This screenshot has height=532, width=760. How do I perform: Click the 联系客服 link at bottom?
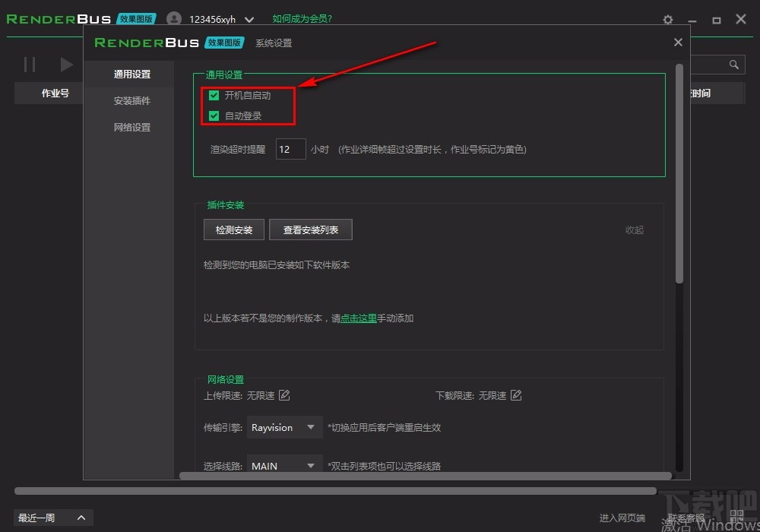pyautogui.click(x=686, y=518)
